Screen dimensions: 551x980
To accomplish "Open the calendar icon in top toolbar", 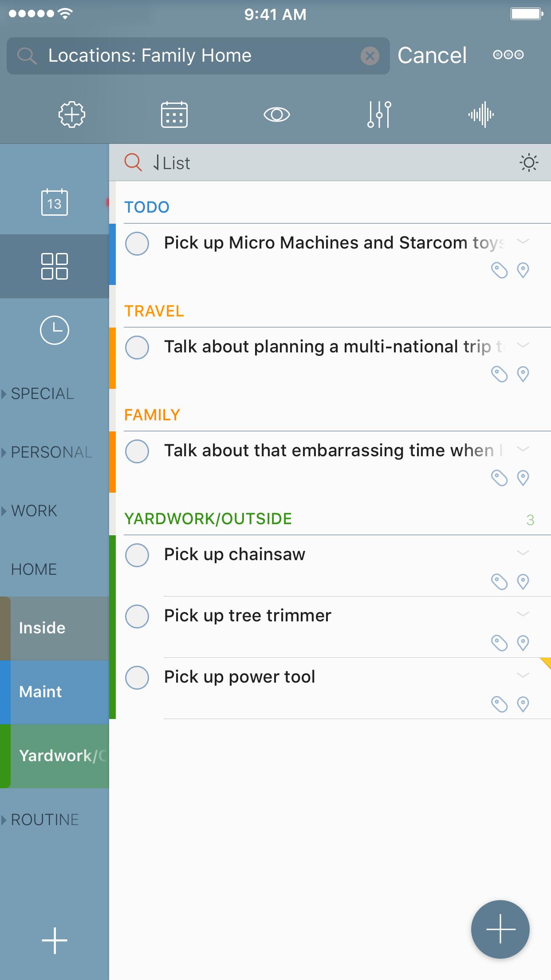I will pos(174,115).
